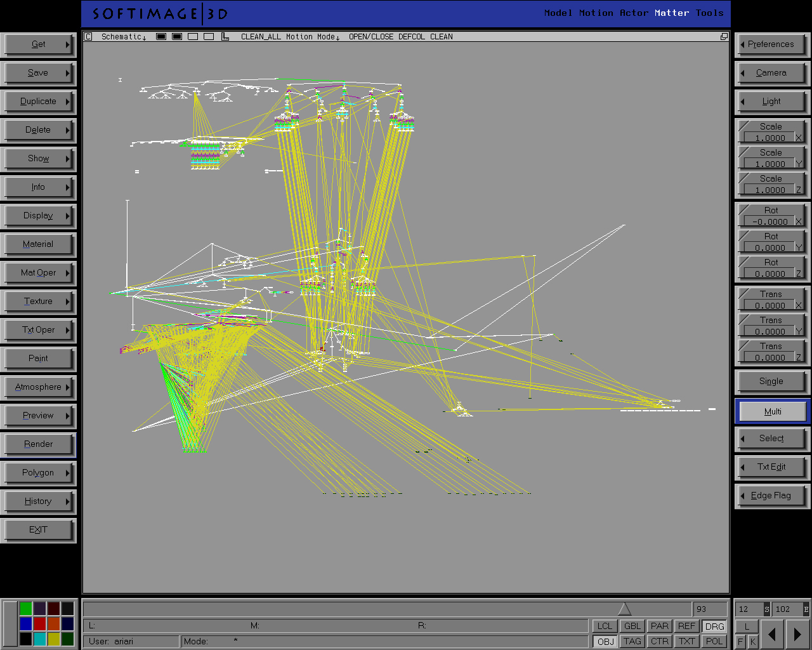Enable Multi selection mode
This screenshot has height=650, width=812.
tap(772, 411)
